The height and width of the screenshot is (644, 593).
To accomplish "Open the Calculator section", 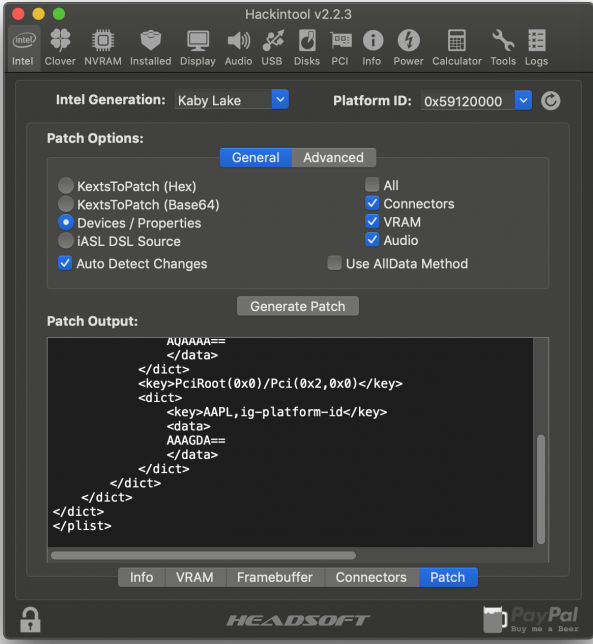I will [457, 48].
